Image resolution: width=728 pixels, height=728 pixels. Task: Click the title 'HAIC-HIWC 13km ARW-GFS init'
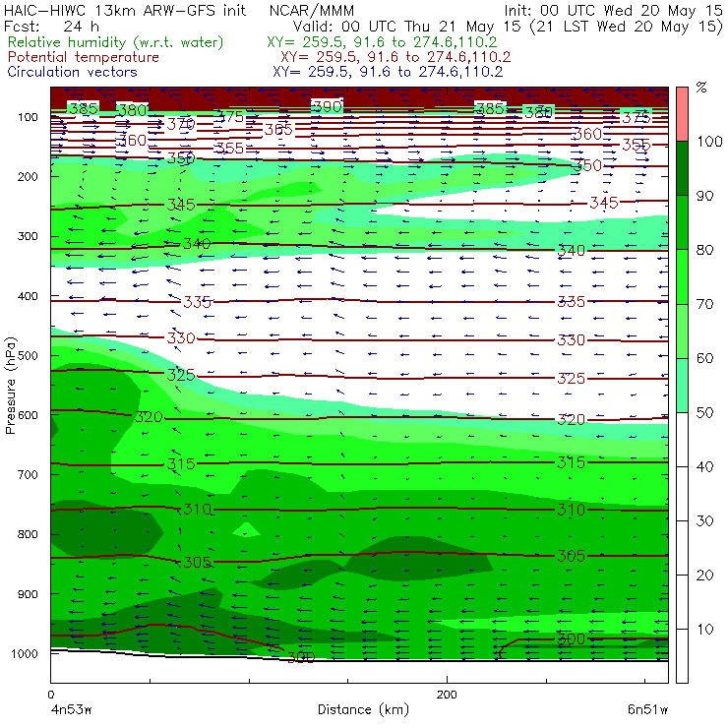click(x=125, y=10)
